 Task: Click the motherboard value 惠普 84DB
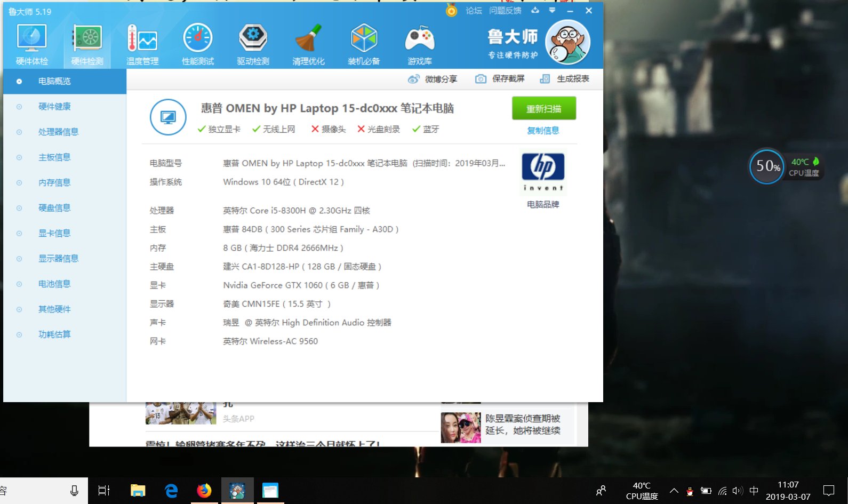tap(311, 229)
